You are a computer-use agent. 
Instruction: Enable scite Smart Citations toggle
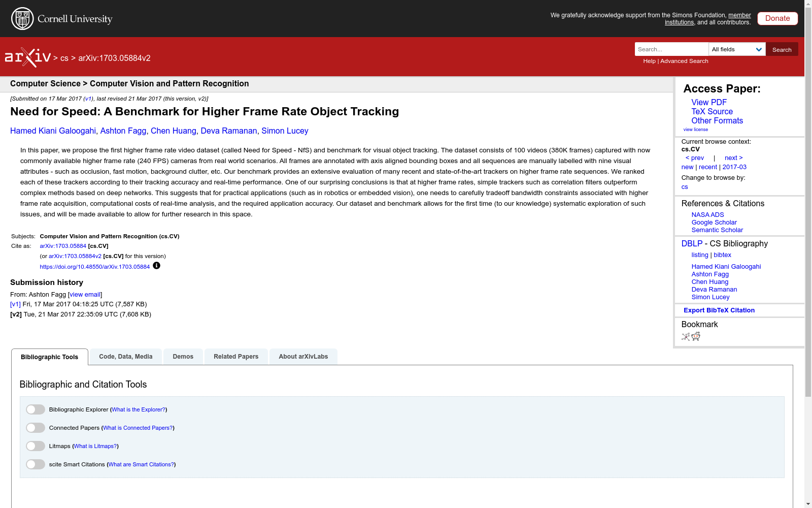click(x=36, y=464)
